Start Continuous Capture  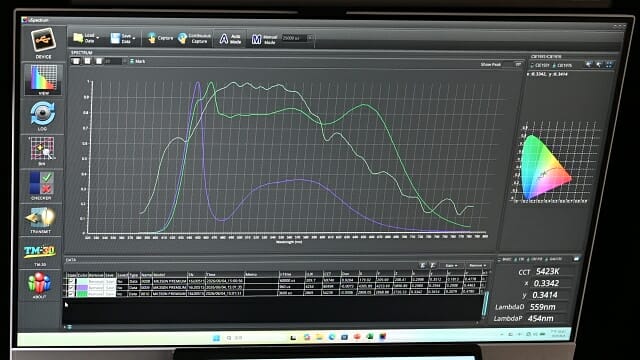point(194,38)
